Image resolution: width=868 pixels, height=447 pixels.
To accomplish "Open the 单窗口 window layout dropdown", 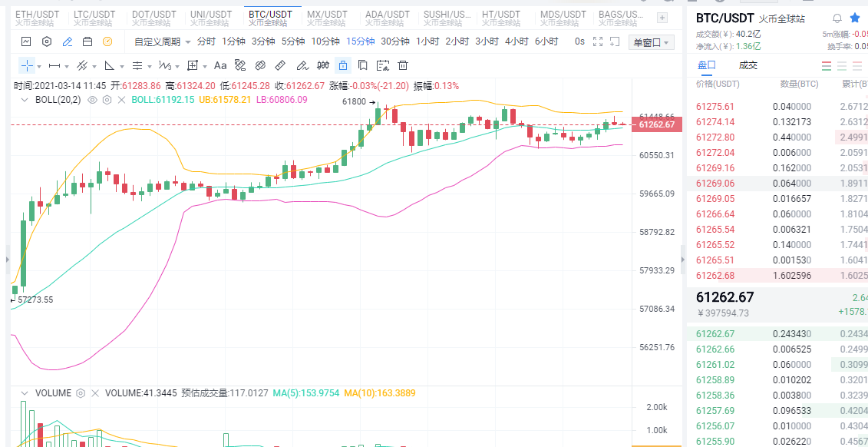I will tap(651, 42).
